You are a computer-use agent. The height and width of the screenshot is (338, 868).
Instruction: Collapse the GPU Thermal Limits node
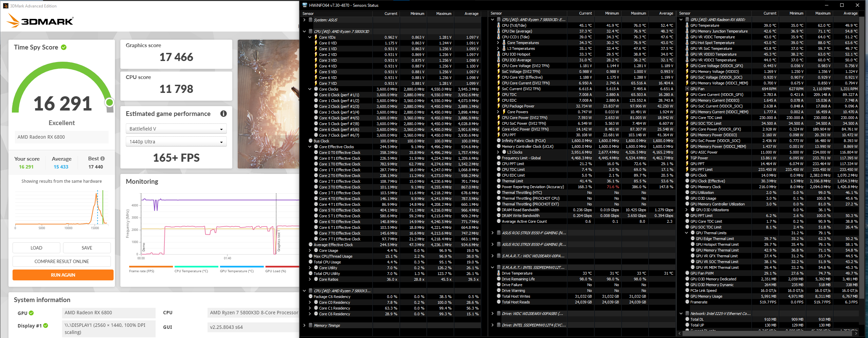tap(687, 233)
